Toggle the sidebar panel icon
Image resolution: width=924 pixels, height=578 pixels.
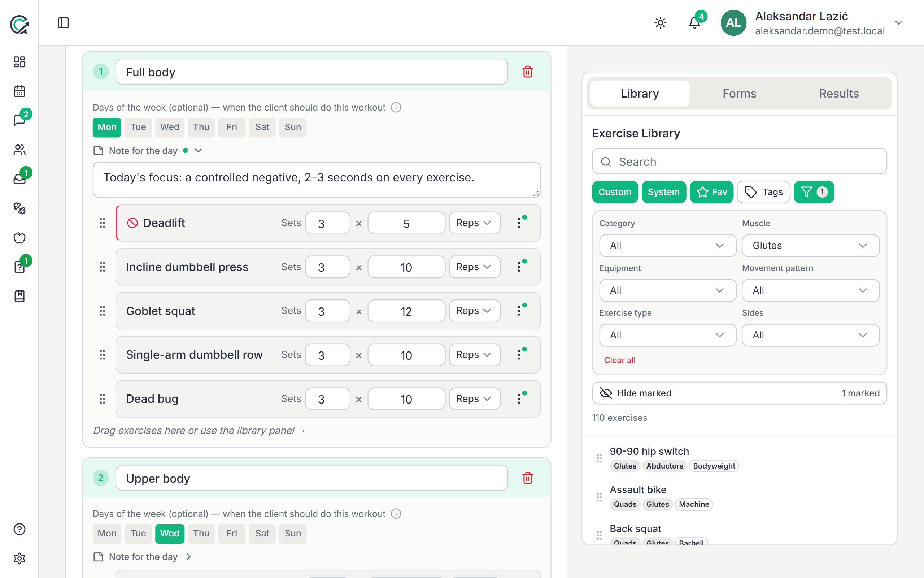tap(64, 23)
